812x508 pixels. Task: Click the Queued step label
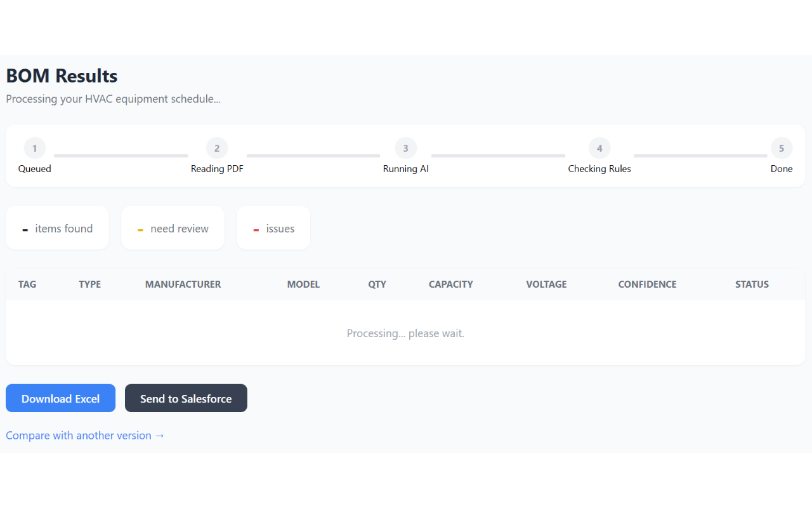(35, 169)
